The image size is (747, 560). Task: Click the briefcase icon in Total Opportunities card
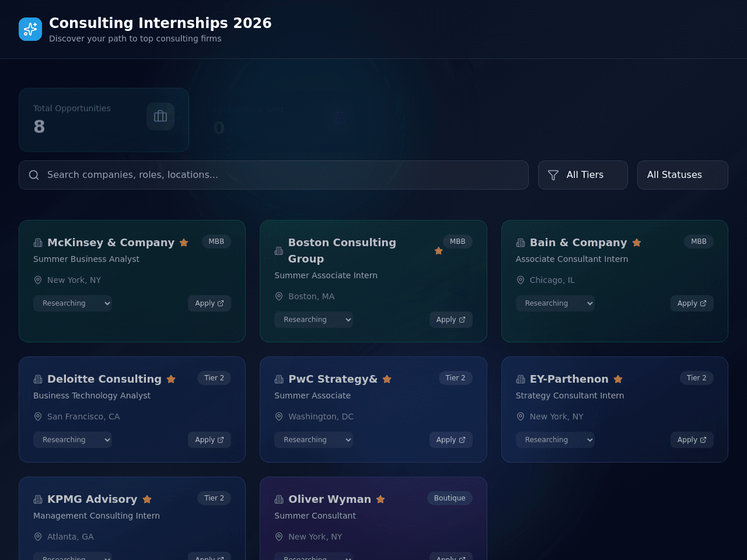[160, 116]
